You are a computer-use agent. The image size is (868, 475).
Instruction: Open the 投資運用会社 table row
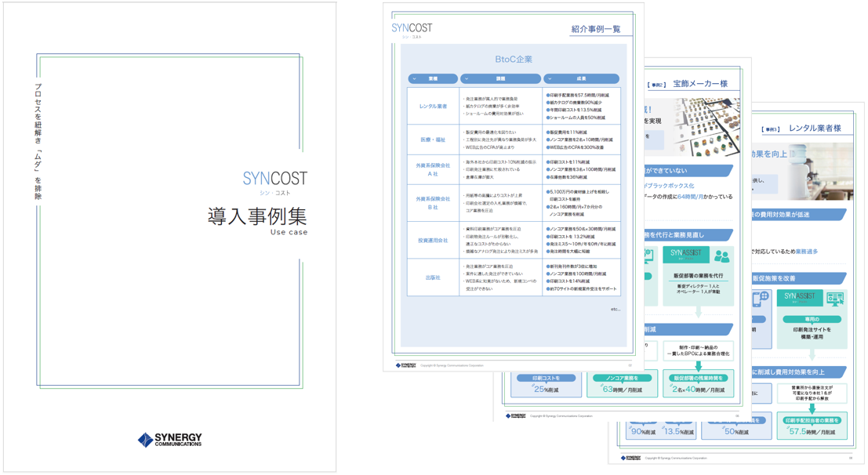click(433, 241)
